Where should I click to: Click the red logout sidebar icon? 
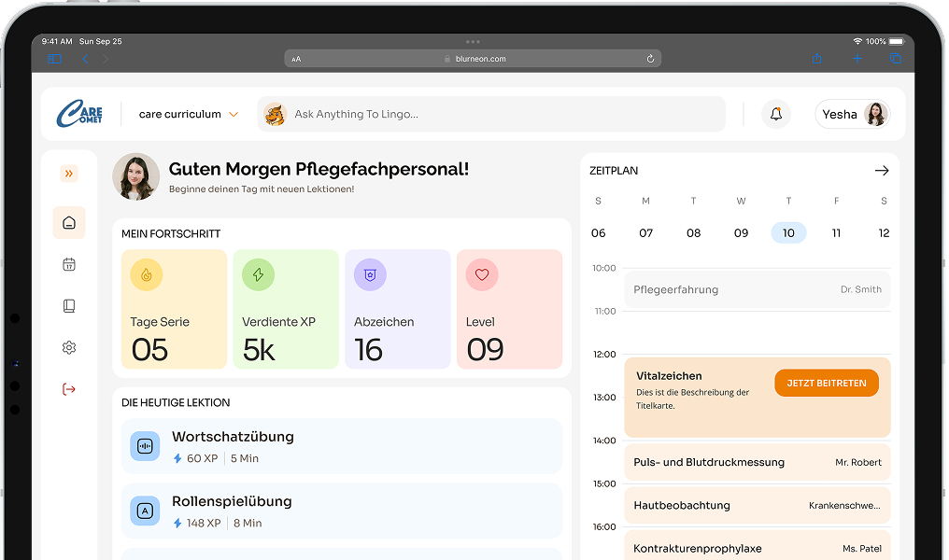pyautogui.click(x=69, y=389)
